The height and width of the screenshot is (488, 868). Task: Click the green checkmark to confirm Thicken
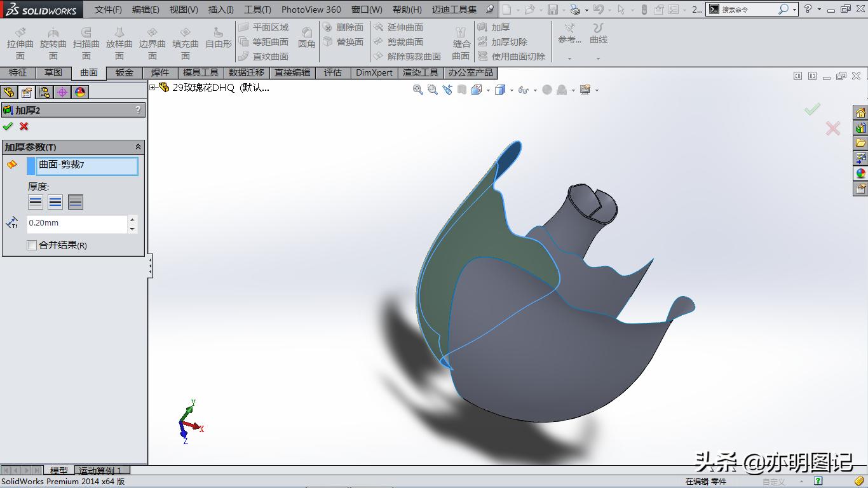click(8, 126)
